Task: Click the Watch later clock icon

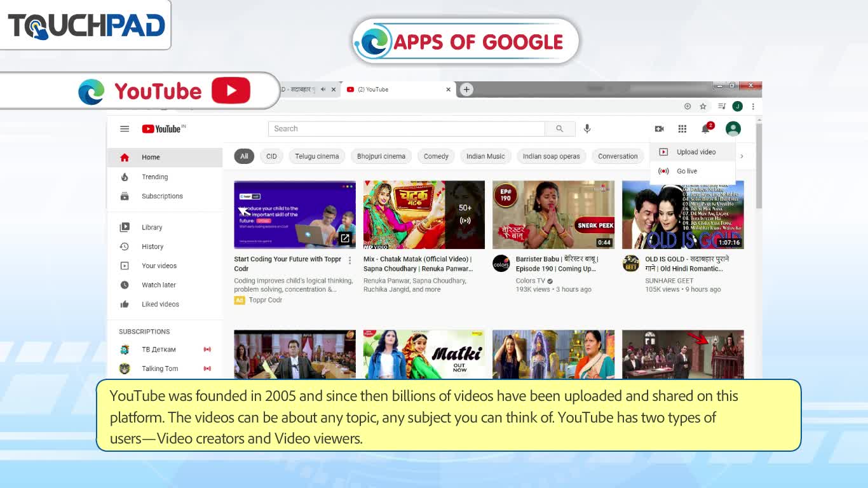Action: (x=125, y=285)
